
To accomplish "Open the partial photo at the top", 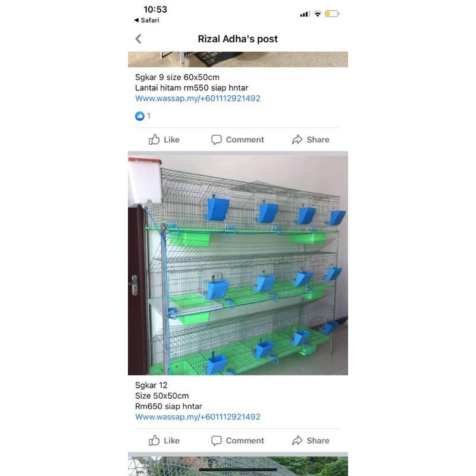I will coord(238,59).
